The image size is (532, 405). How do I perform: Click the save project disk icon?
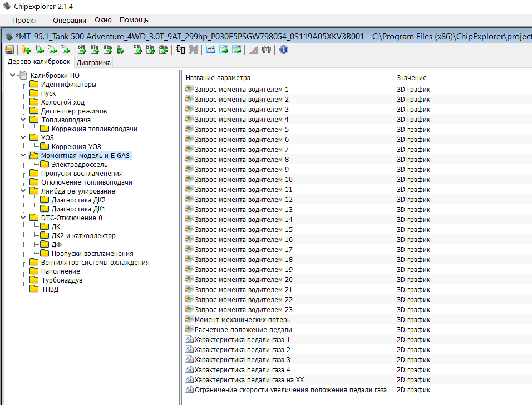pyautogui.click(x=9, y=50)
